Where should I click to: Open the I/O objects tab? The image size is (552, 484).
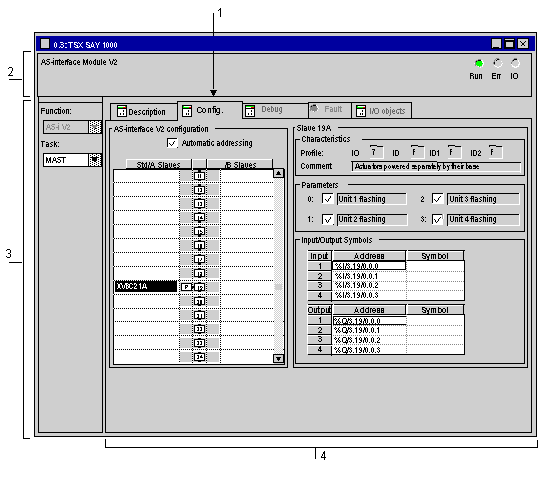pyautogui.click(x=382, y=111)
